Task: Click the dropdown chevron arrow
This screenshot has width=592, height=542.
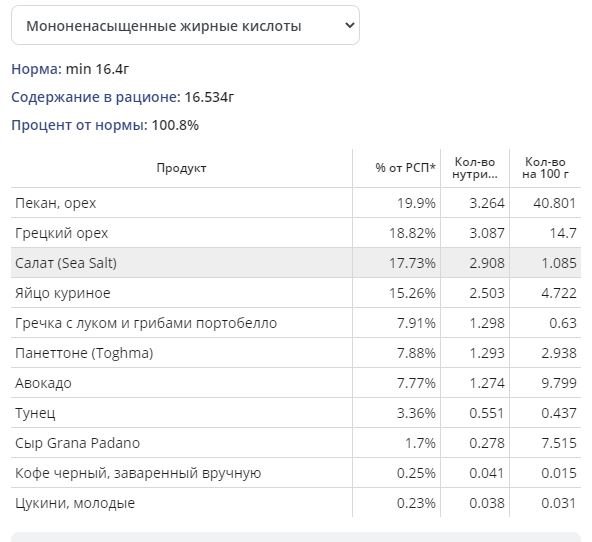Action: tap(350, 25)
